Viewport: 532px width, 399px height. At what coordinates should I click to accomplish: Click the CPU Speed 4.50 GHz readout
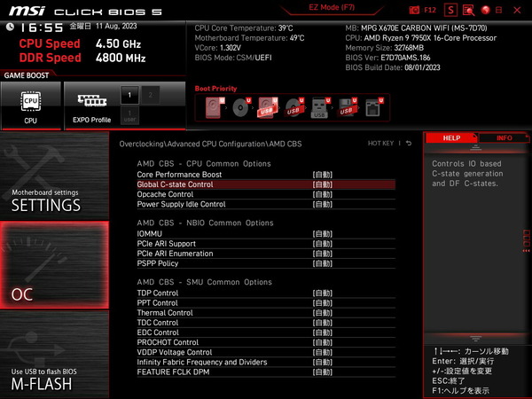[x=80, y=43]
